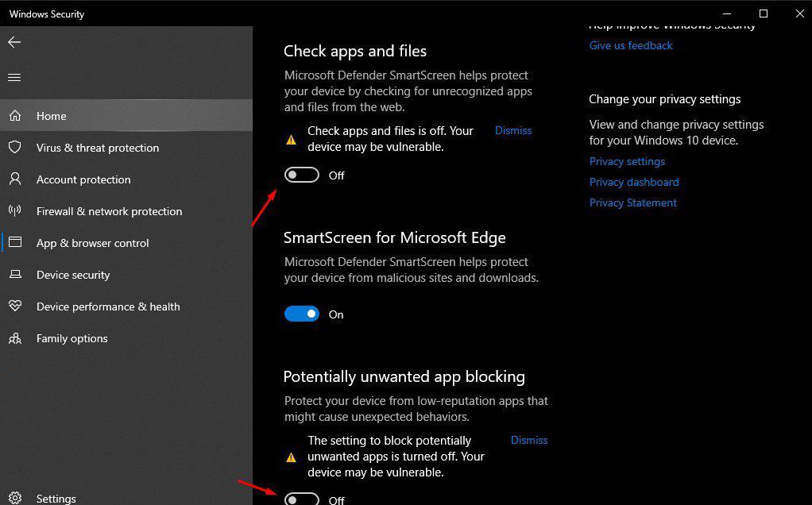Open Privacy settings link
This screenshot has height=505, width=812.
pos(627,161)
